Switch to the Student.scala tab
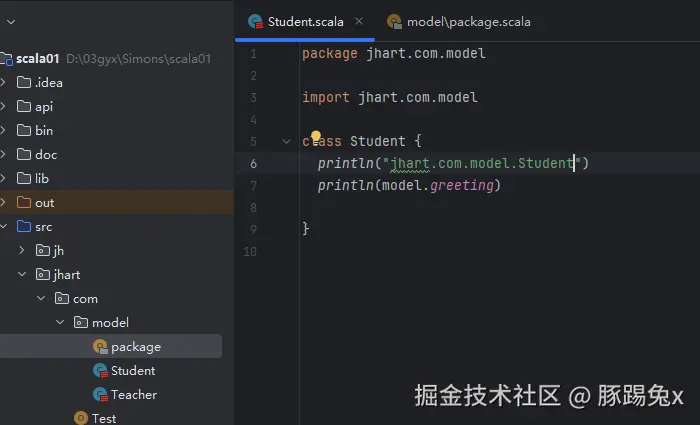 [x=305, y=22]
